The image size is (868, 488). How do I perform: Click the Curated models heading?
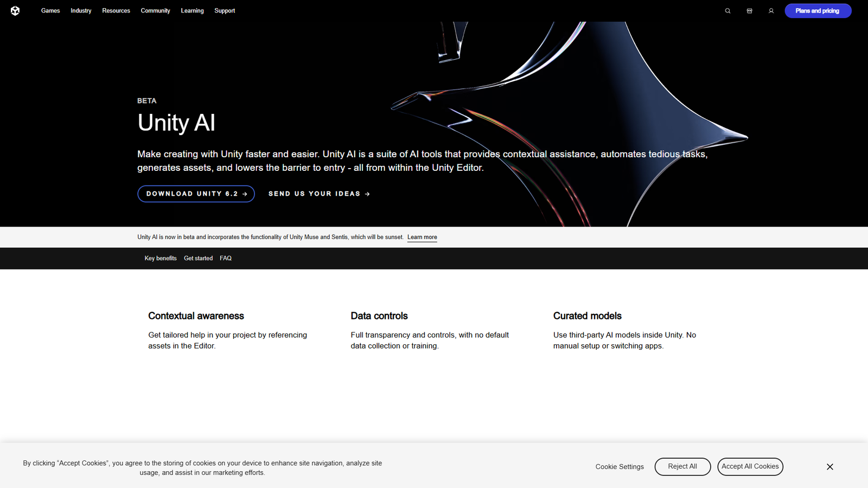tap(588, 316)
